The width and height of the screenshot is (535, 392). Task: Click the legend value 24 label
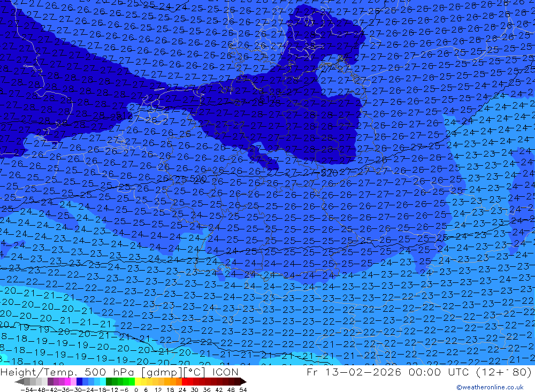tap(182, 390)
